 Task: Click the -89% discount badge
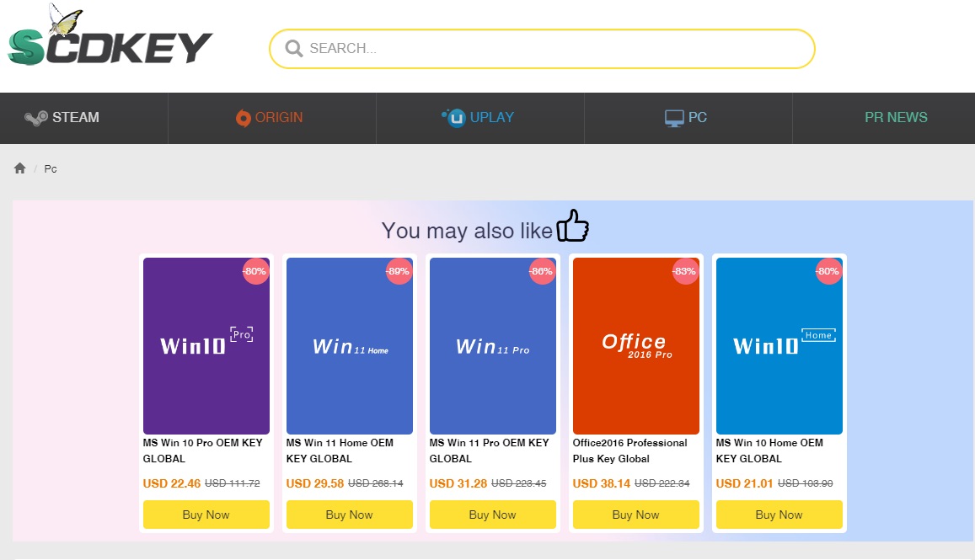(x=398, y=271)
